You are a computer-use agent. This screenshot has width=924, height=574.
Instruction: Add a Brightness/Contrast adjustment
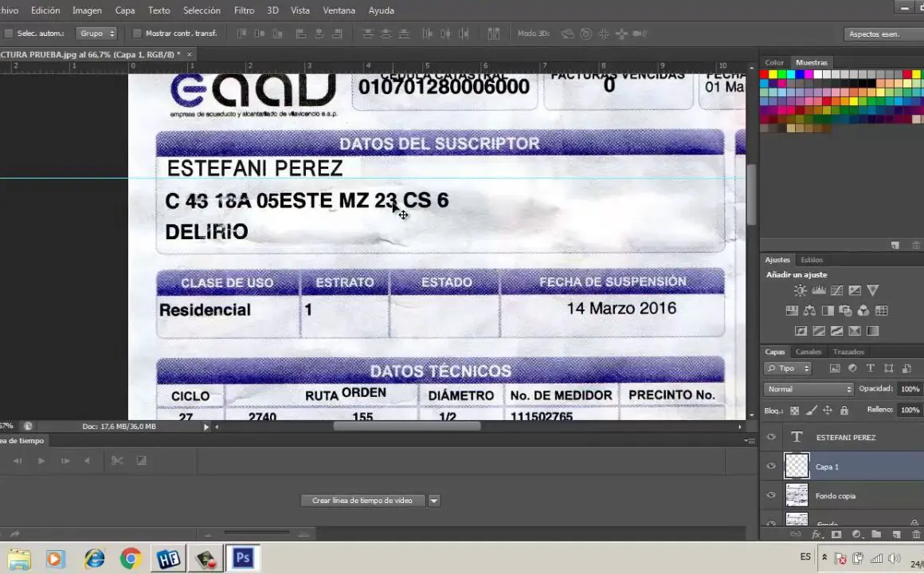tap(800, 290)
